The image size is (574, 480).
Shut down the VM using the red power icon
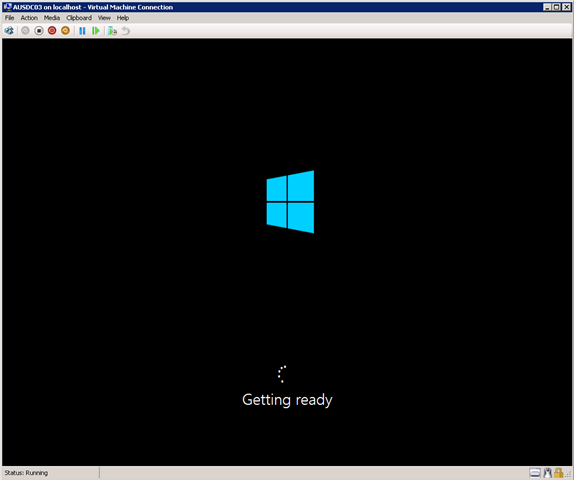tap(52, 31)
